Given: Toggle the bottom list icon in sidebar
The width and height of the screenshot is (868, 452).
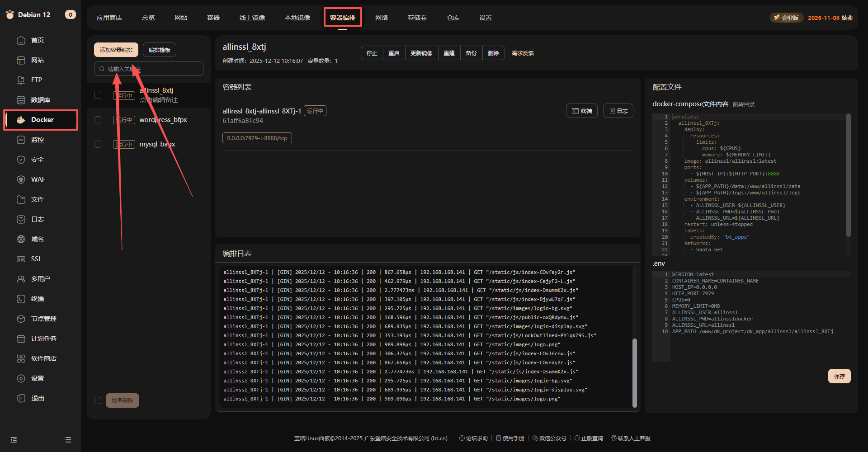Looking at the screenshot, I should tap(68, 440).
